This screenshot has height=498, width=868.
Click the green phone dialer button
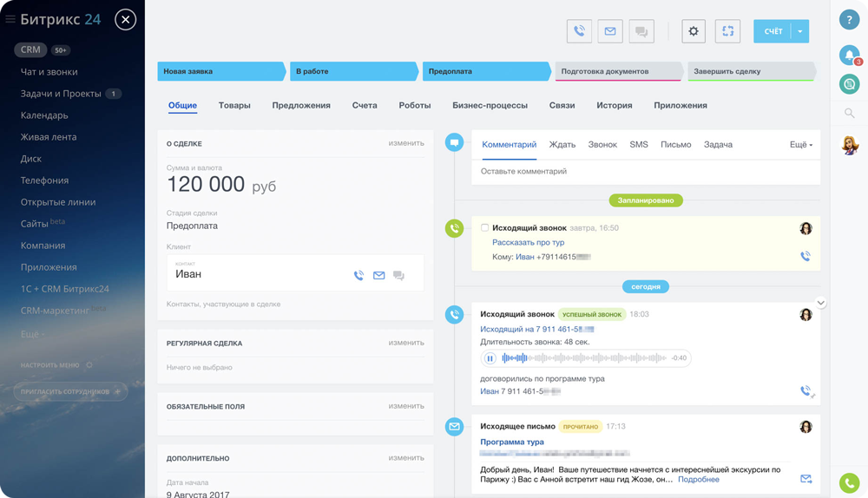pos(849,482)
